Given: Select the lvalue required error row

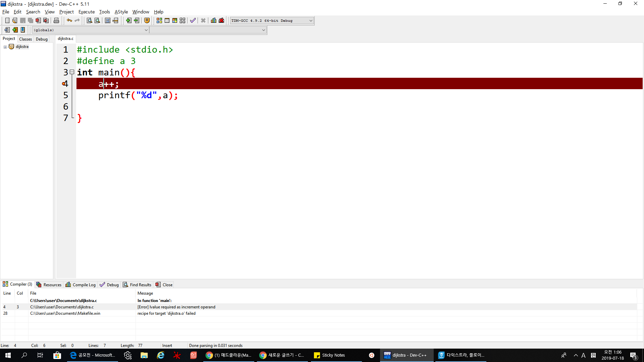Looking at the screenshot, I should (176, 307).
